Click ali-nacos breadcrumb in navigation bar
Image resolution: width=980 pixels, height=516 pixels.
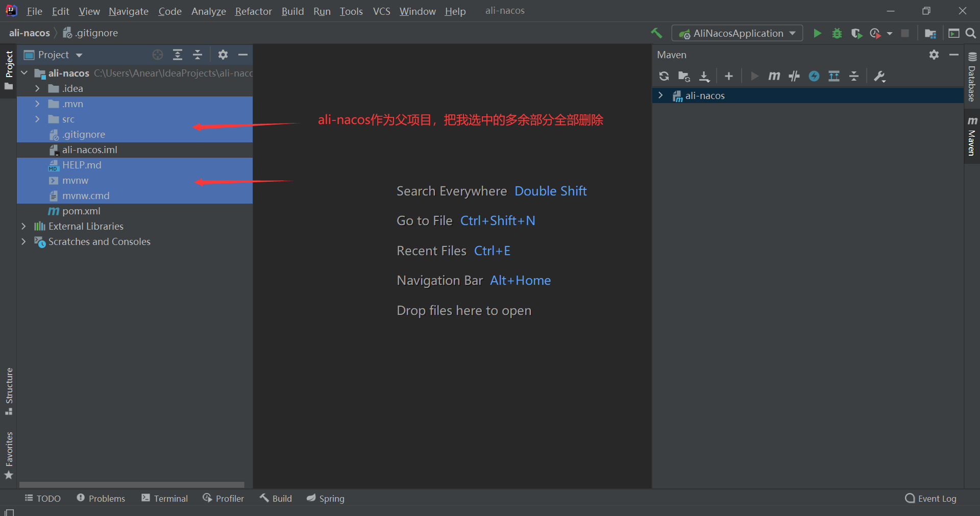tap(30, 33)
